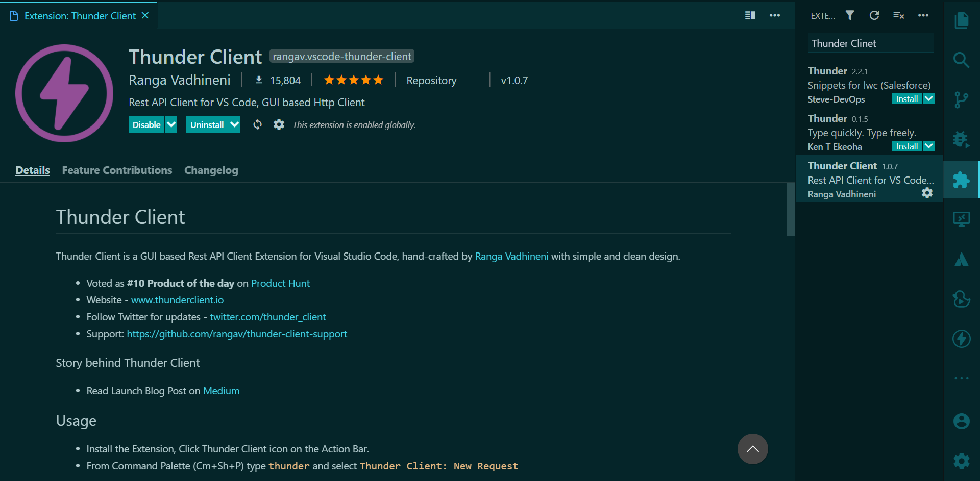This screenshot has height=481, width=980.
Task: Install Thunder 0.1.5 by Ken T Ekeoha
Action: tap(907, 146)
